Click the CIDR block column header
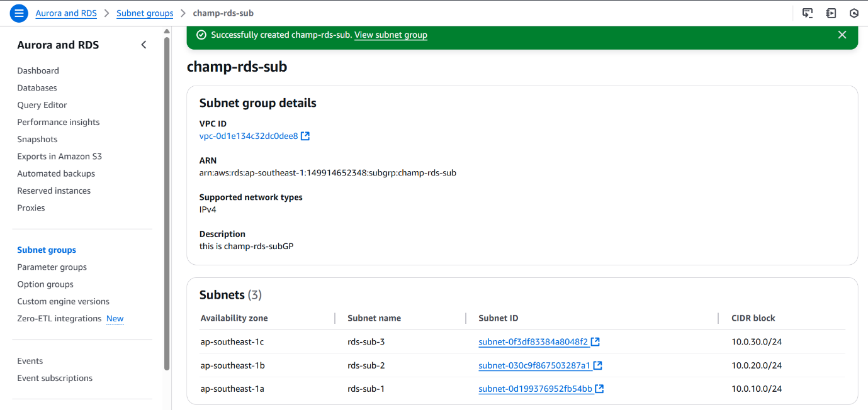 pyautogui.click(x=753, y=318)
